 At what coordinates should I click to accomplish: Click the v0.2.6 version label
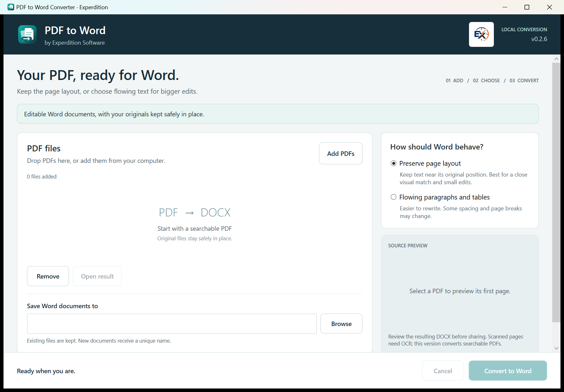(x=539, y=39)
